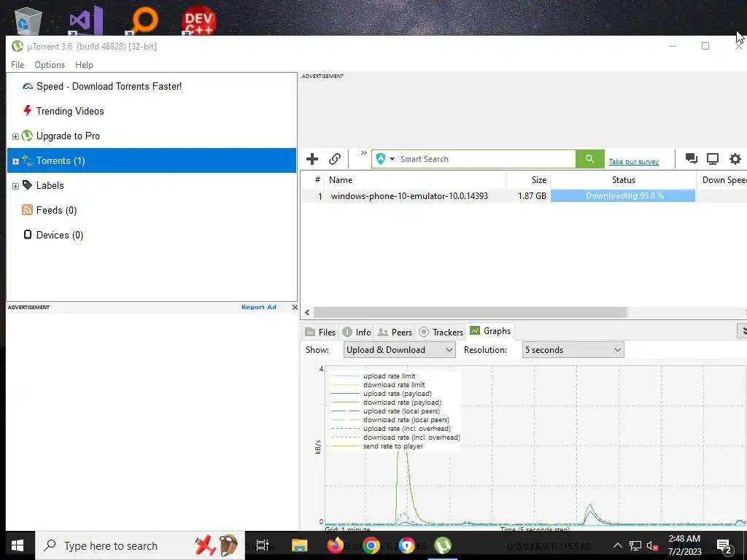Select Labels in sidebar

tap(50, 185)
